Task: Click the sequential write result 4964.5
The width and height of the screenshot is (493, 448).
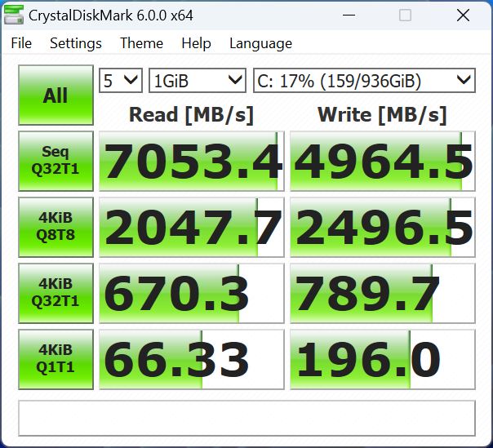Action: (382, 162)
